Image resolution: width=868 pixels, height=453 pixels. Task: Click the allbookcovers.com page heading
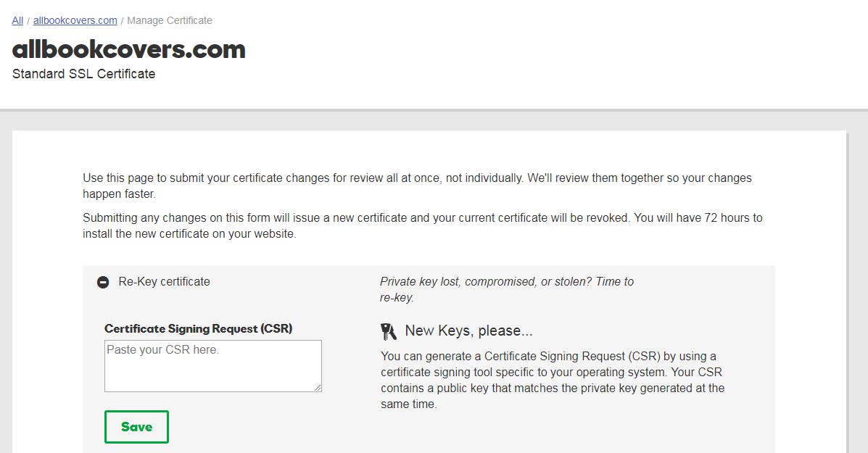coord(128,49)
